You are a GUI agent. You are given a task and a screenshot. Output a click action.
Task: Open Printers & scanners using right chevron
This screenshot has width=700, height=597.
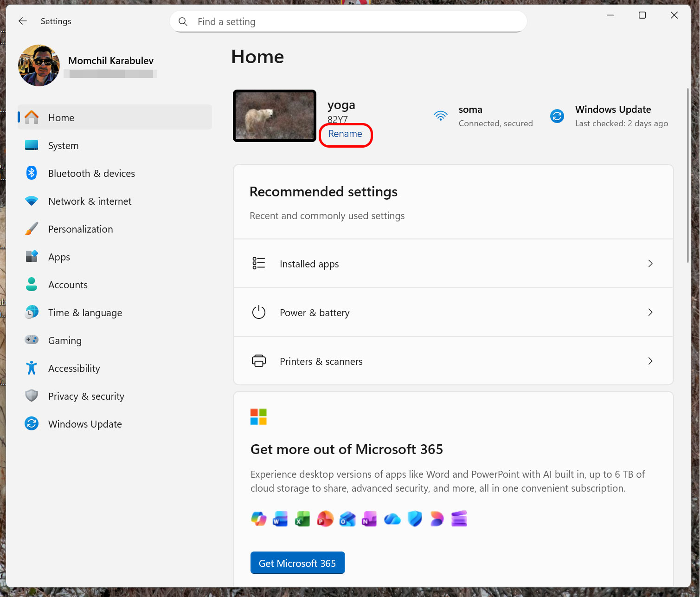pos(650,361)
